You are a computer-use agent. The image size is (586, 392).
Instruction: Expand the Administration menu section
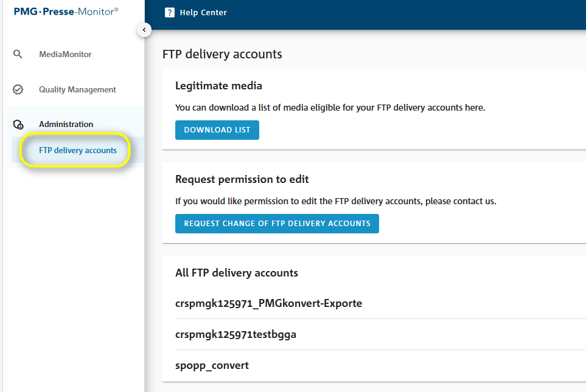point(66,124)
